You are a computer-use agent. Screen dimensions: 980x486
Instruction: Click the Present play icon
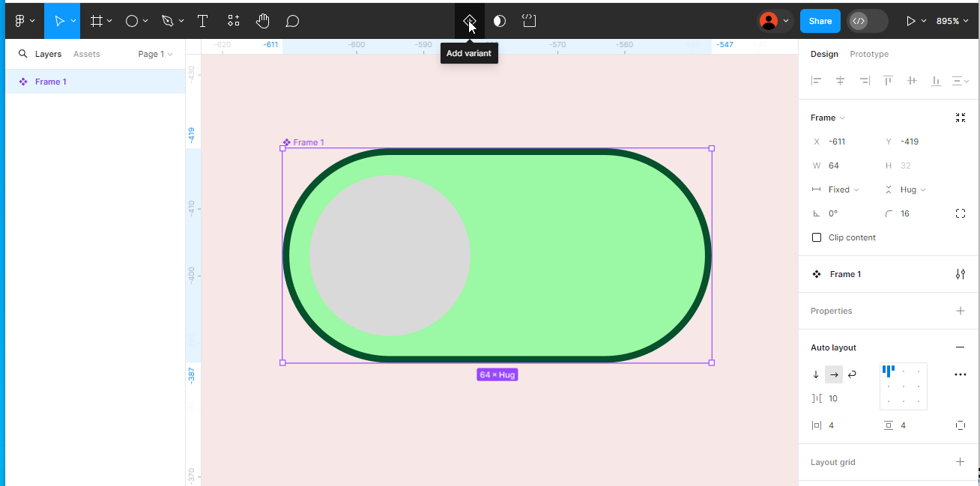[911, 21]
